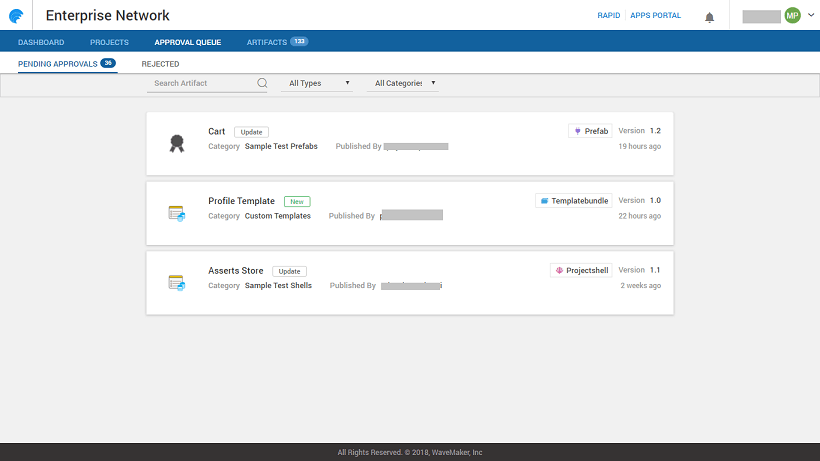Switch to the Rejected tab
Screen dimensions: 820x461
point(160,64)
